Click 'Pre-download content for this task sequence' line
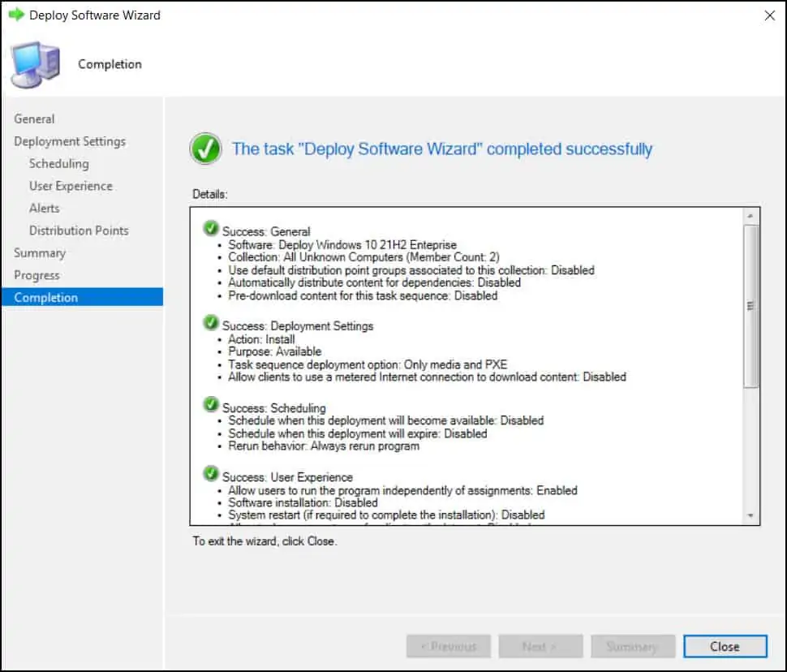The image size is (787, 672). coord(363,295)
